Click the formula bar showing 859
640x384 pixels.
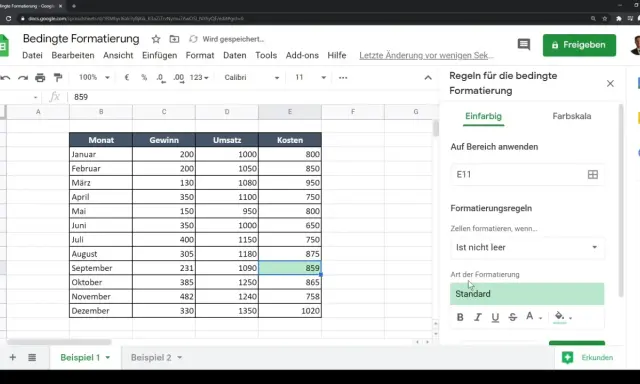tap(253, 97)
